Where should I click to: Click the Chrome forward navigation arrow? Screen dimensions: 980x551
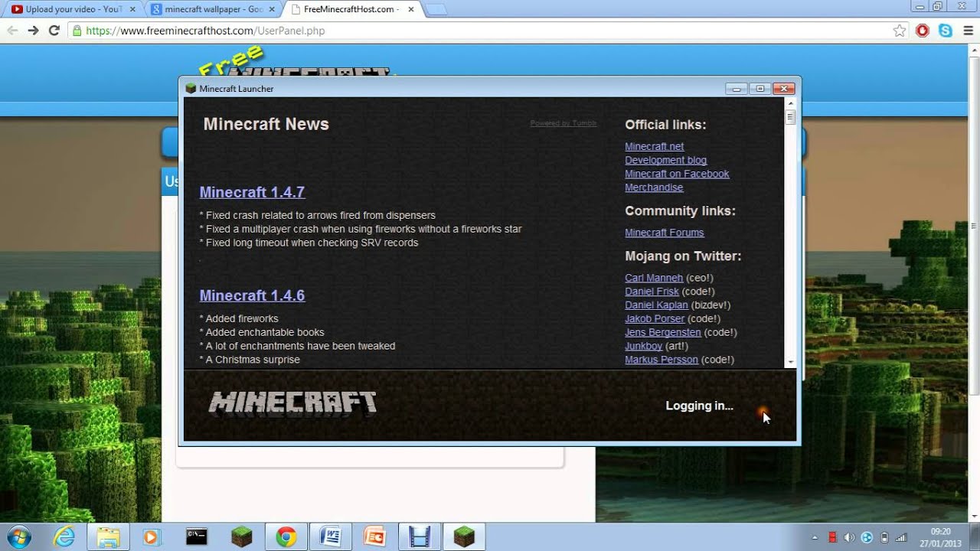click(33, 31)
